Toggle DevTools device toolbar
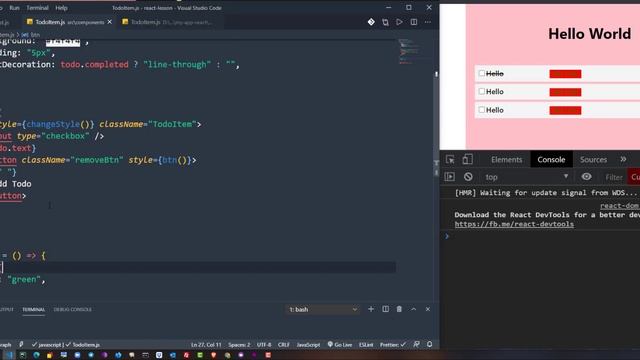 click(x=468, y=160)
